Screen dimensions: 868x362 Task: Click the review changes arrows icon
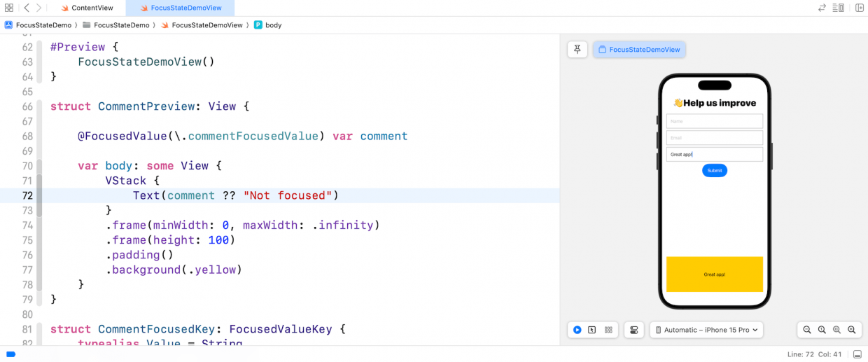point(822,8)
